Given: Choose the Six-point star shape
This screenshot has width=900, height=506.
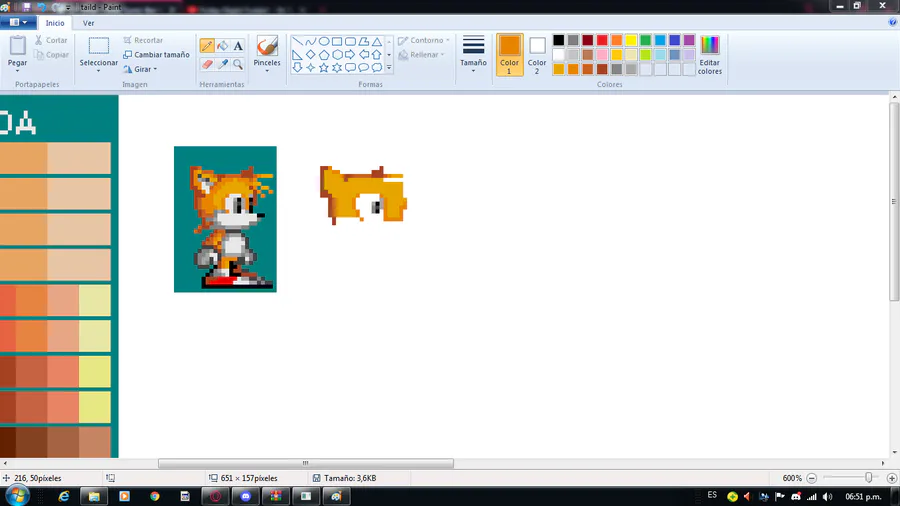Looking at the screenshot, I should [337, 68].
